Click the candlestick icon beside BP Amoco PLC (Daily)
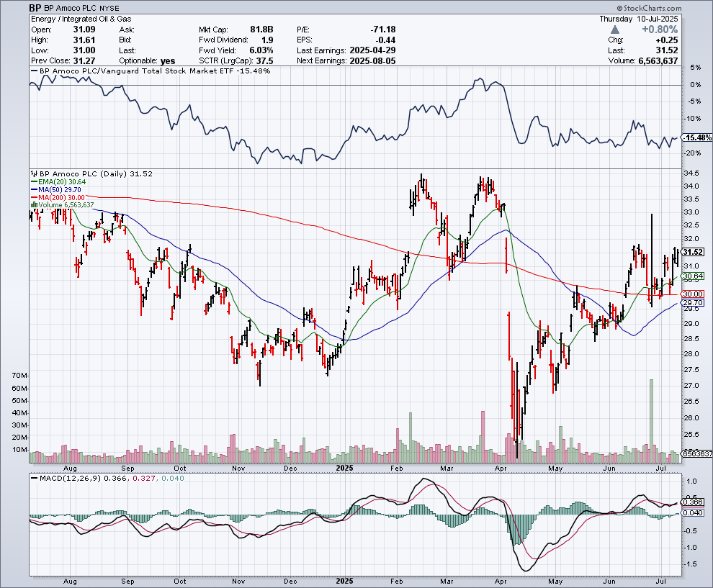Image resolution: width=713 pixels, height=588 pixels. point(35,173)
